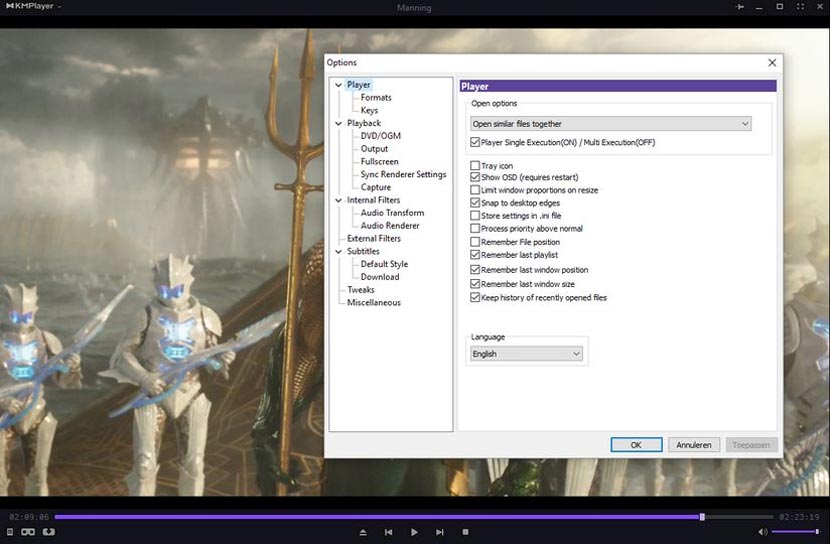This screenshot has height=544, width=830.
Task: Click the Play button in the control bar
Action: tap(414, 532)
